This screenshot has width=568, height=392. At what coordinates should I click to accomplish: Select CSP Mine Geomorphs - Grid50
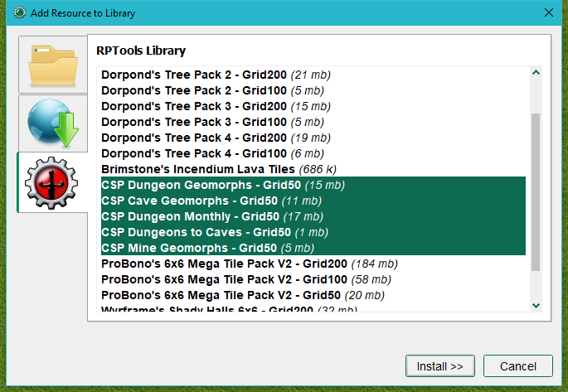[313, 248]
